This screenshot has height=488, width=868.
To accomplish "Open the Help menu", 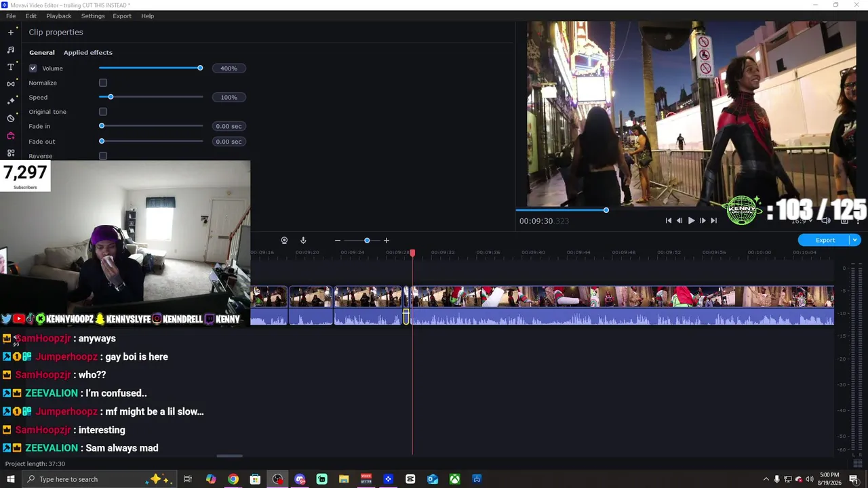I will [148, 16].
